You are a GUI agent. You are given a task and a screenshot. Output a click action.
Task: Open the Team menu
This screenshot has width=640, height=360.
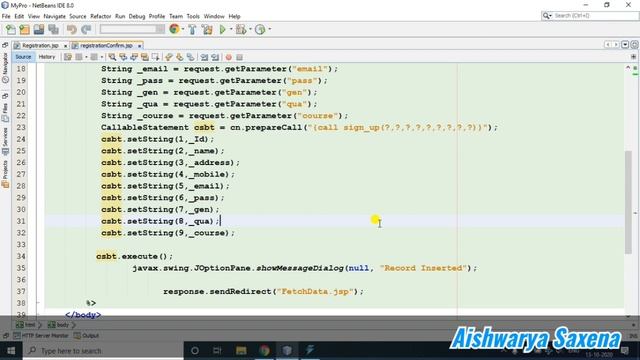176,16
